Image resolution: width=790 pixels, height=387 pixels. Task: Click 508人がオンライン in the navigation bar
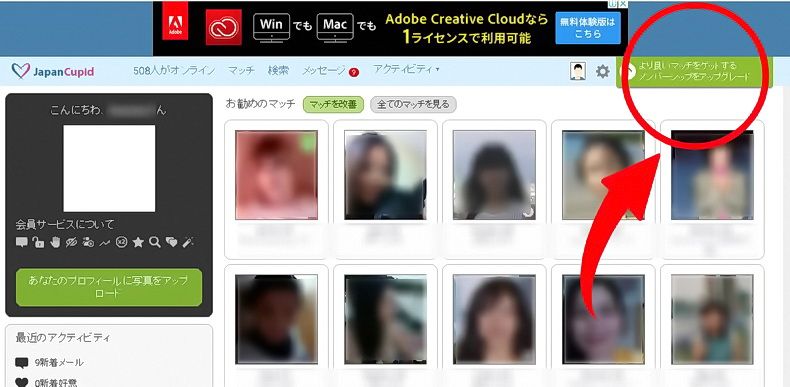tap(174, 71)
